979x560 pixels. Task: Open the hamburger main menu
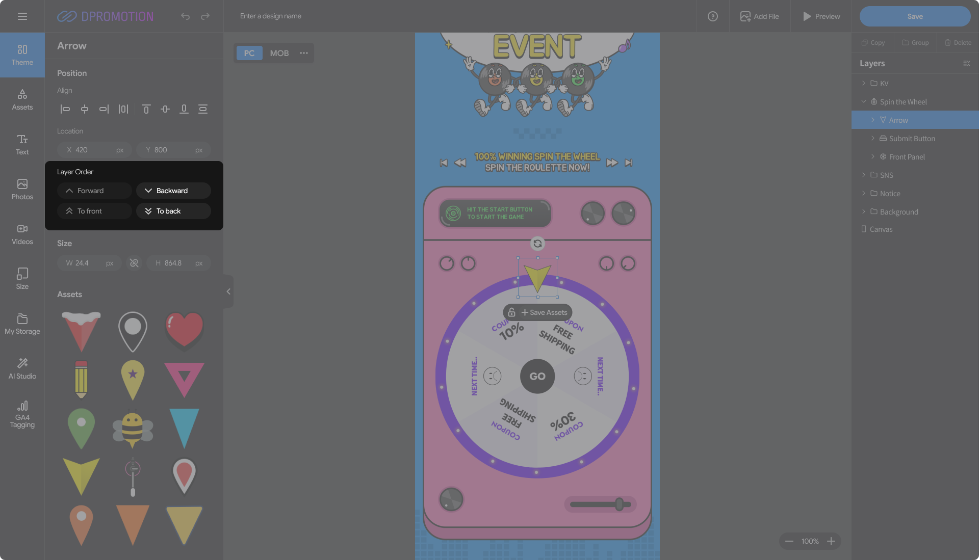[22, 16]
